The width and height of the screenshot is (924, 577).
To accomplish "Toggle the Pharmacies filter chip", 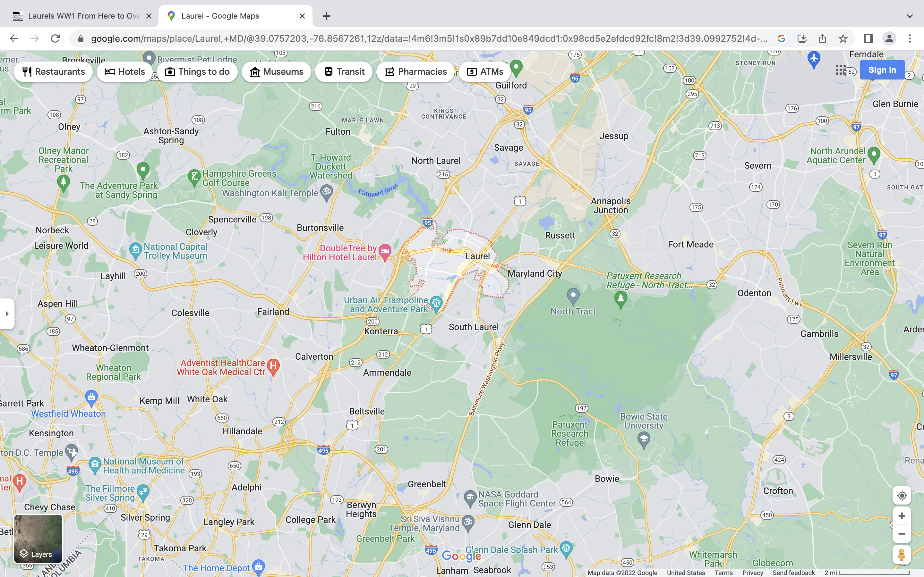I will click(x=415, y=72).
